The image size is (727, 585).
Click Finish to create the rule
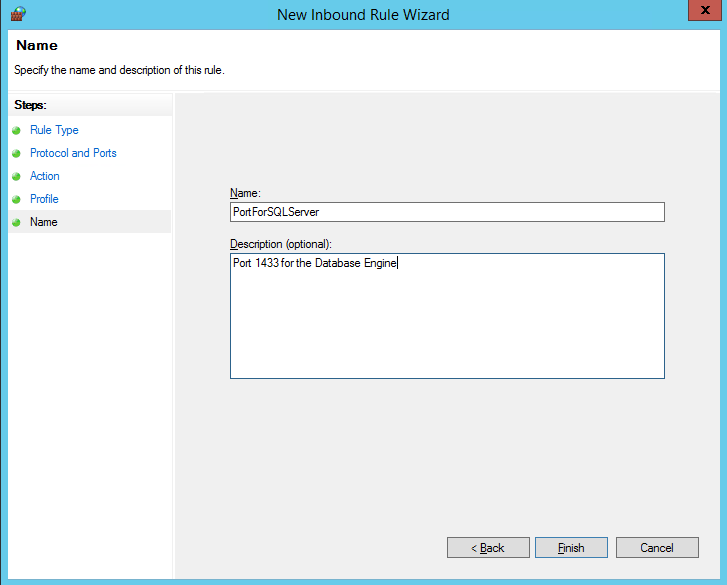(x=571, y=547)
